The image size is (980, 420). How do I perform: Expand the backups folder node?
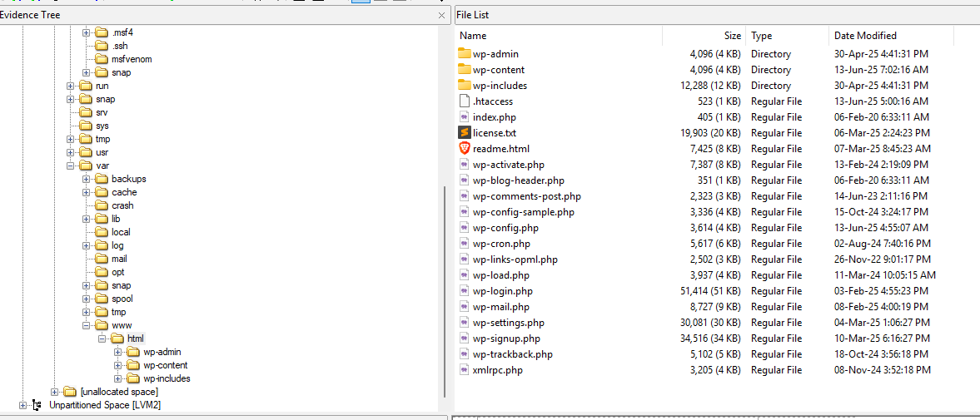click(87, 179)
